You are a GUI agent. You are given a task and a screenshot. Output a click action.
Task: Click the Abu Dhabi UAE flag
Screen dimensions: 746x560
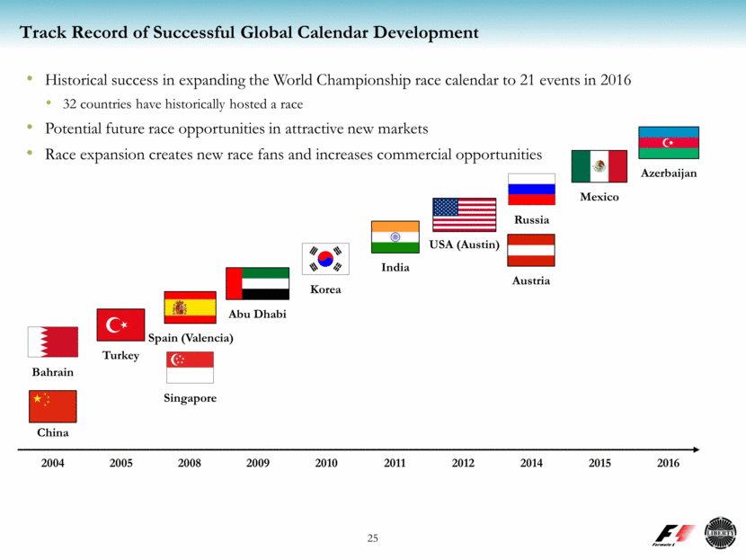pyautogui.click(x=257, y=284)
